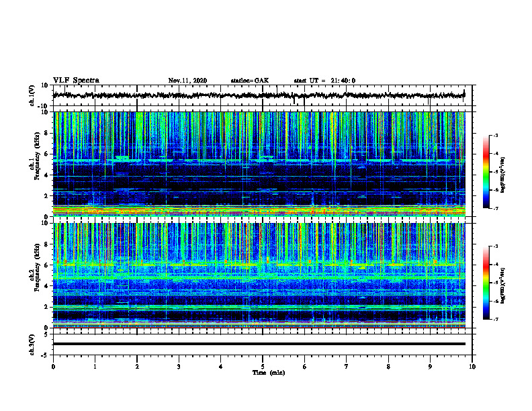Click the time axis tick label '7'
Screen dimensions: 532x411
tap(347, 367)
